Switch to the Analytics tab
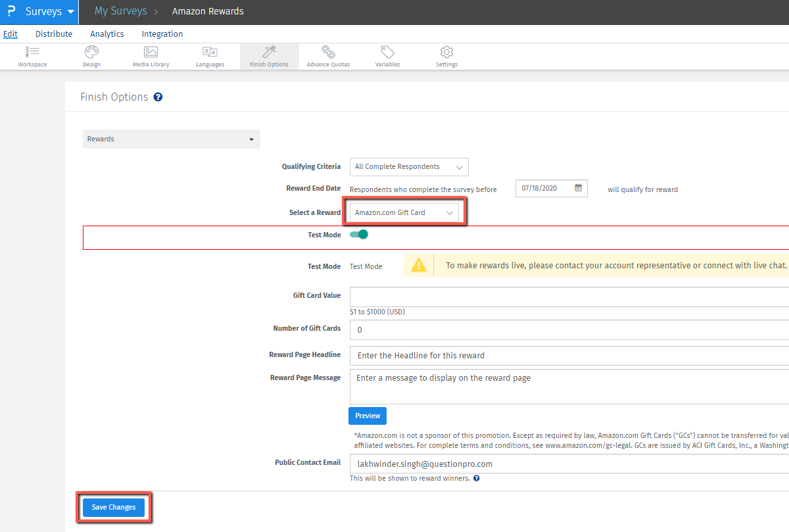Screen dimensions: 789x532 (107, 34)
